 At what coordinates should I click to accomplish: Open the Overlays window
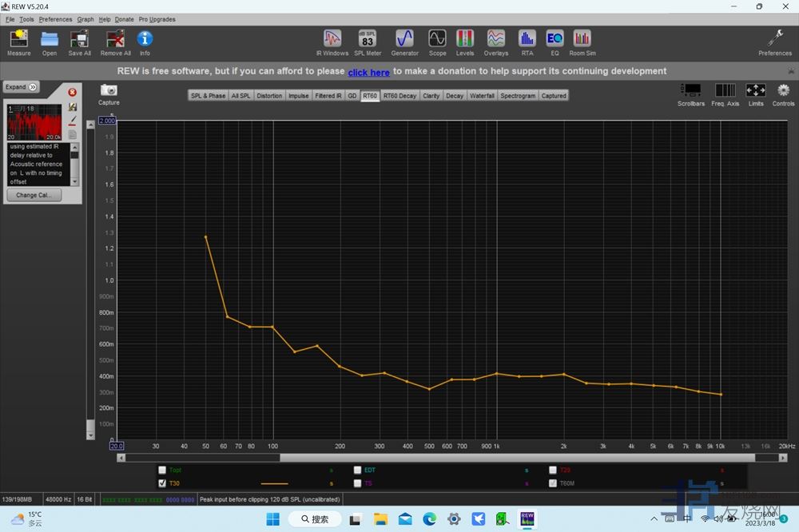pyautogui.click(x=495, y=42)
